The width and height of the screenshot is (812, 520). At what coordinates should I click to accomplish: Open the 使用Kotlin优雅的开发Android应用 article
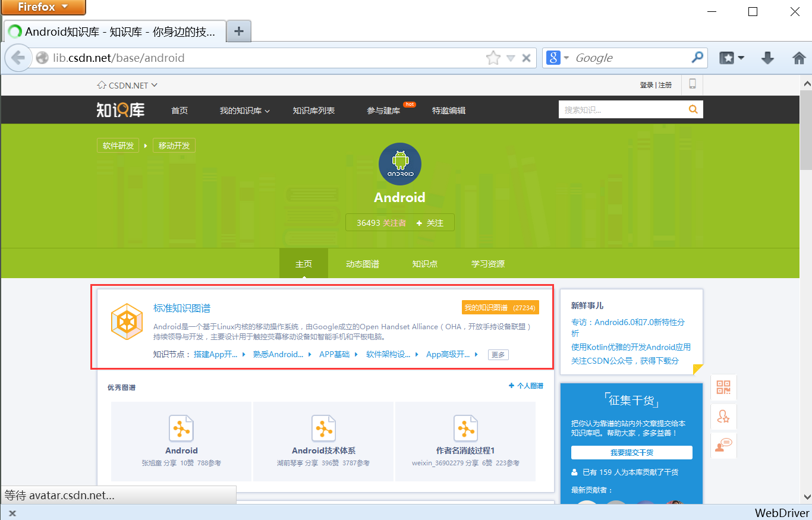pos(631,347)
